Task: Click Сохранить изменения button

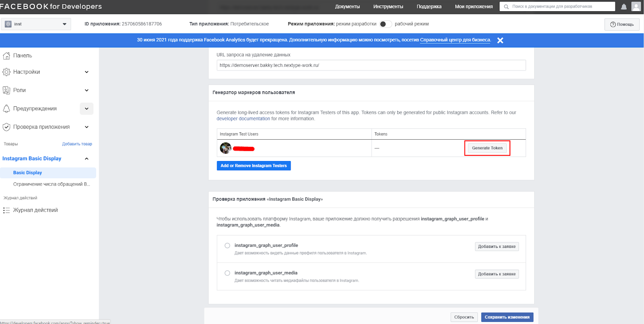Action: coord(507,317)
